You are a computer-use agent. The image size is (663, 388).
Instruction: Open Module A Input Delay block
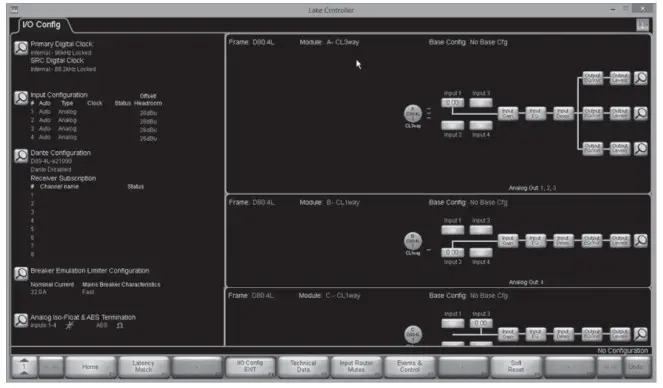click(x=563, y=113)
